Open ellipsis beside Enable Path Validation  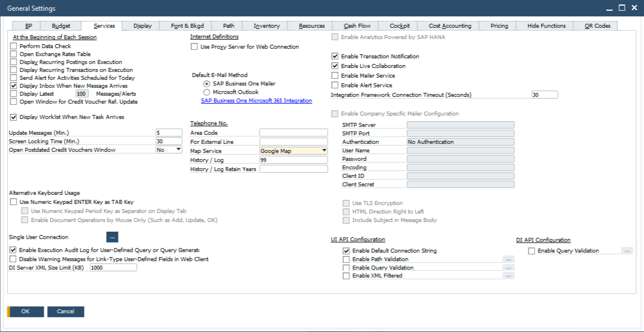coord(509,259)
